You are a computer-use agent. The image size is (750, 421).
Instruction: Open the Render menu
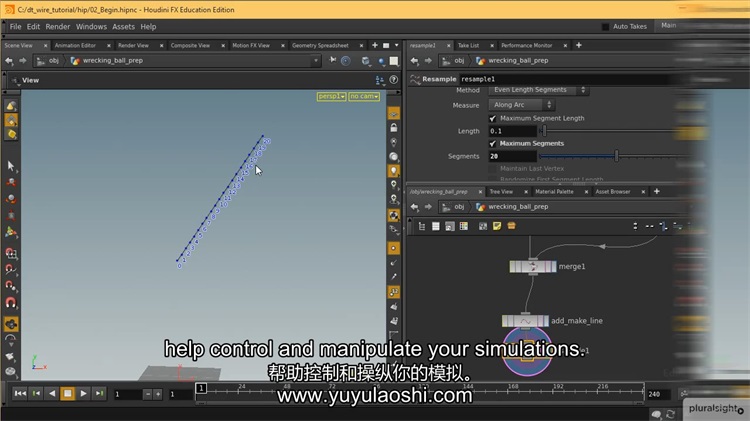(x=57, y=27)
